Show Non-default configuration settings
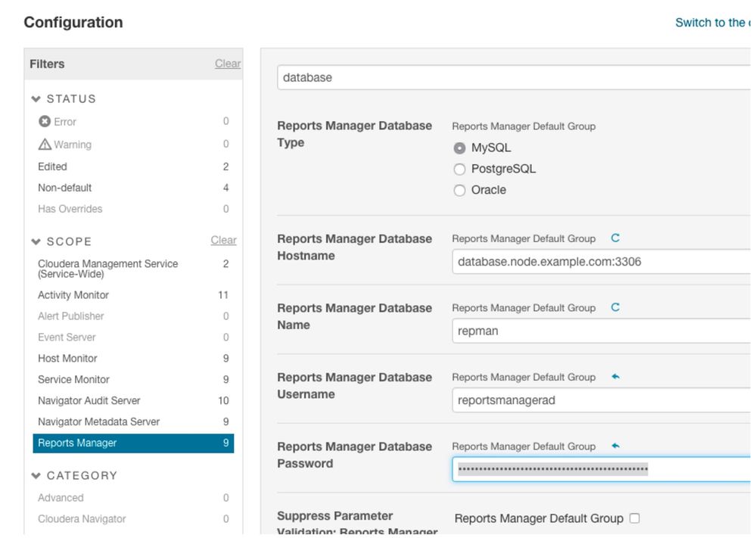Viewport: 756px width, 538px height. click(x=65, y=188)
